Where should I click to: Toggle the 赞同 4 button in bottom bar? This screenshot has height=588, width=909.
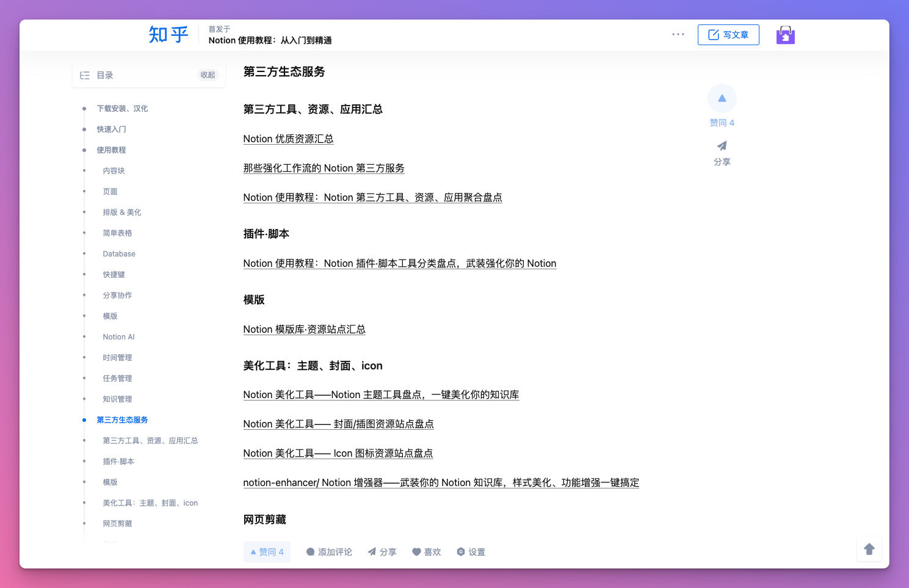point(267,551)
